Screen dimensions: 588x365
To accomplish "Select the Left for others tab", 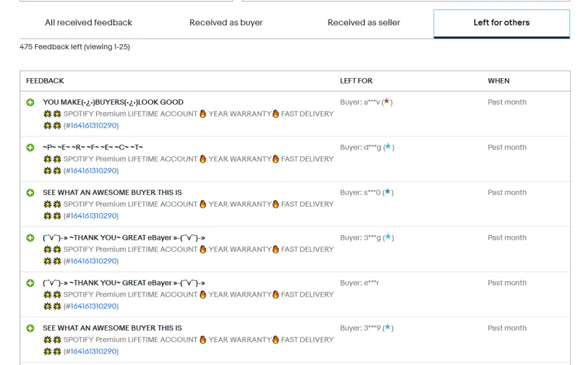I will pos(500,23).
